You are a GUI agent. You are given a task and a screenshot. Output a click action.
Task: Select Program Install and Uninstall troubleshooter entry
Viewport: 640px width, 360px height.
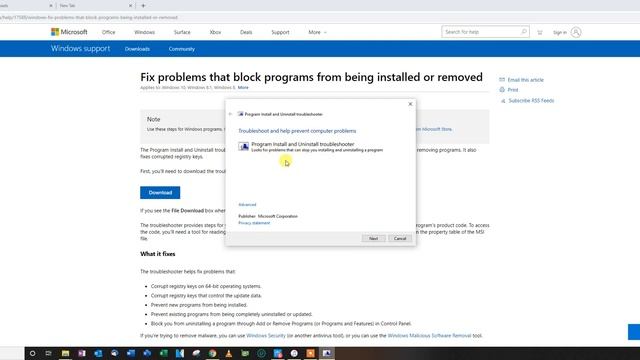(311, 147)
